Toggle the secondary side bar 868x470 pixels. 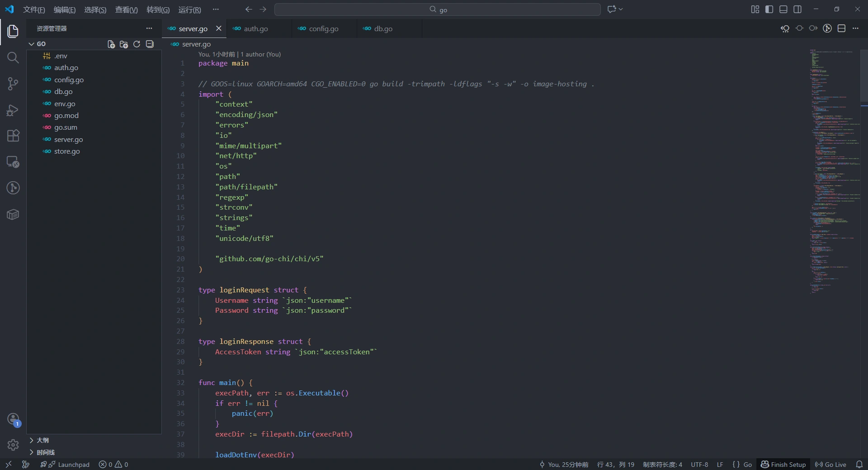(x=797, y=9)
